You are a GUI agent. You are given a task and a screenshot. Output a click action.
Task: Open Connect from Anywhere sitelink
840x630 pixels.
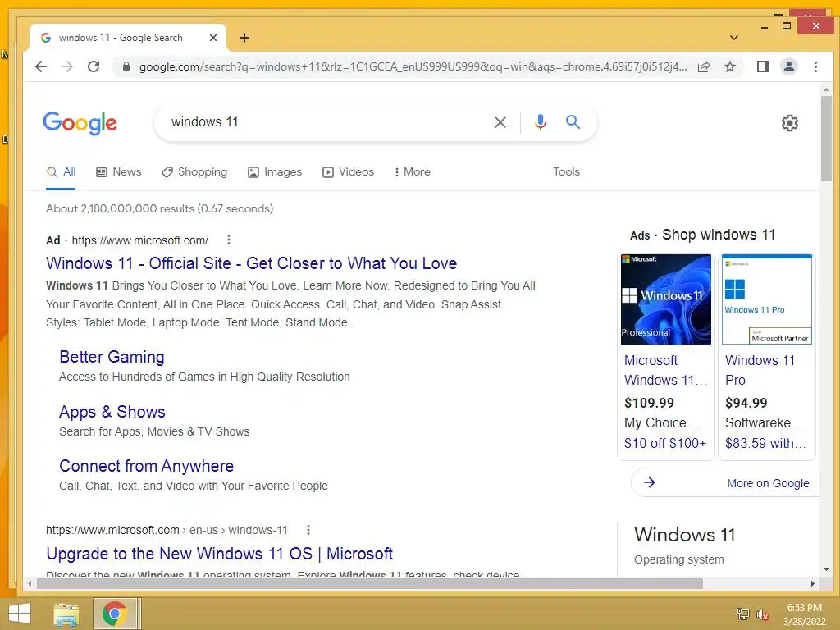point(146,466)
